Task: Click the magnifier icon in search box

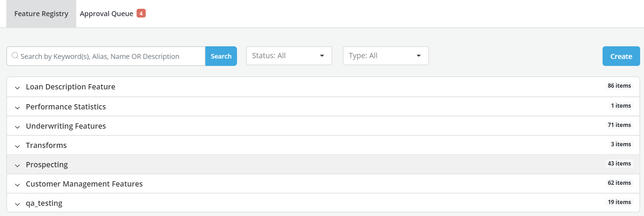Action: click(15, 56)
